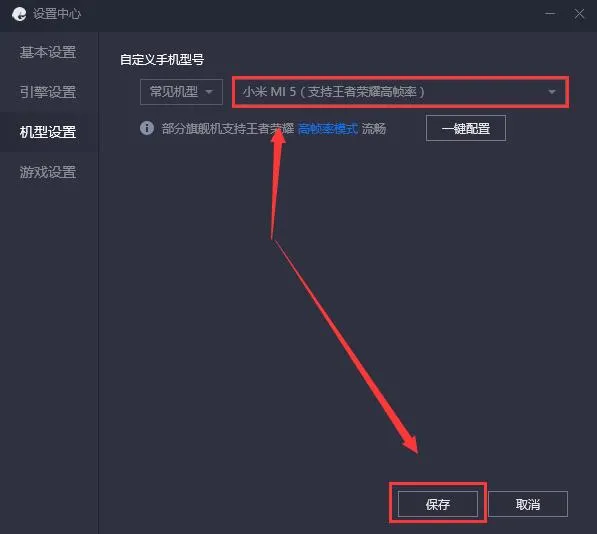The image size is (597, 534).
Task: Minimize the 设置中心 window
Action: pyautogui.click(x=550, y=14)
